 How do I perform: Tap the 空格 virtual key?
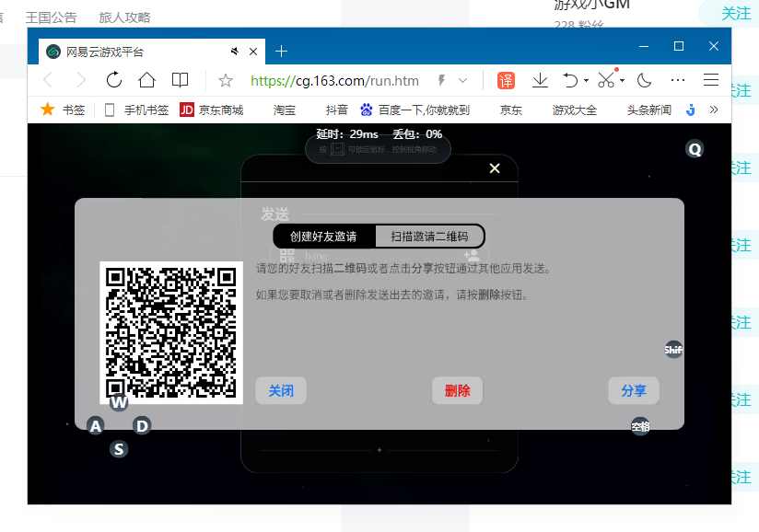coord(640,426)
